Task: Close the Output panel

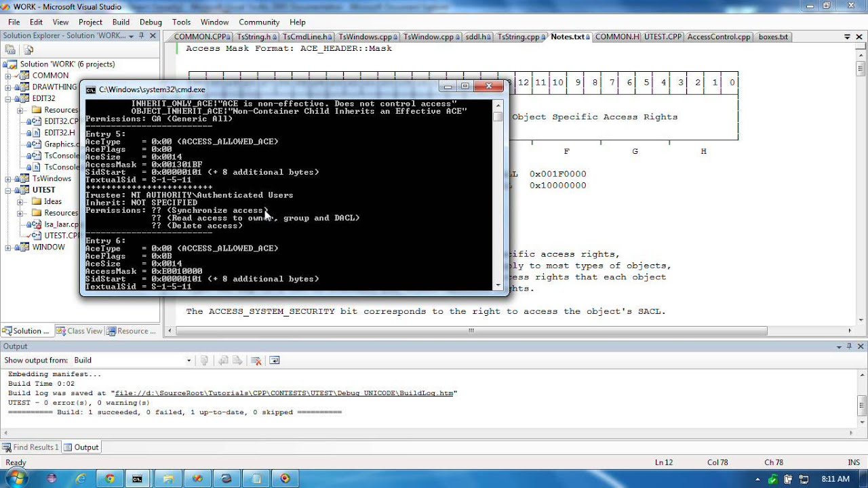Action: (x=860, y=346)
